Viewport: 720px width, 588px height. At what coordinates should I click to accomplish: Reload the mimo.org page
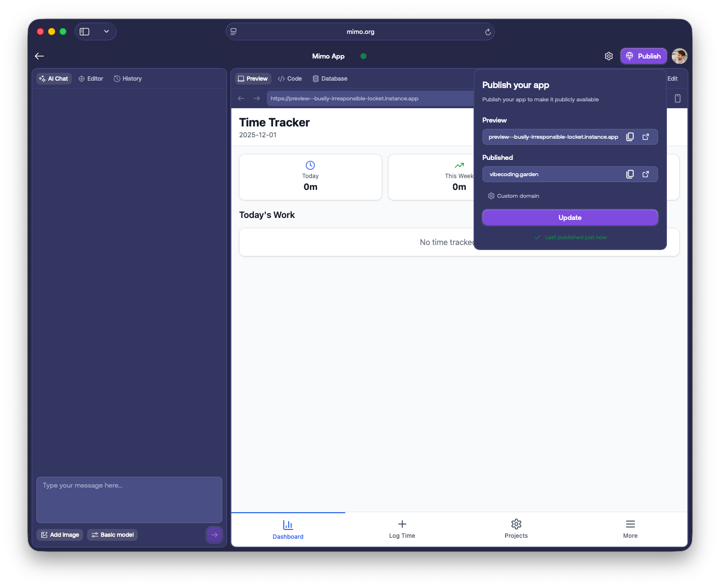(487, 32)
